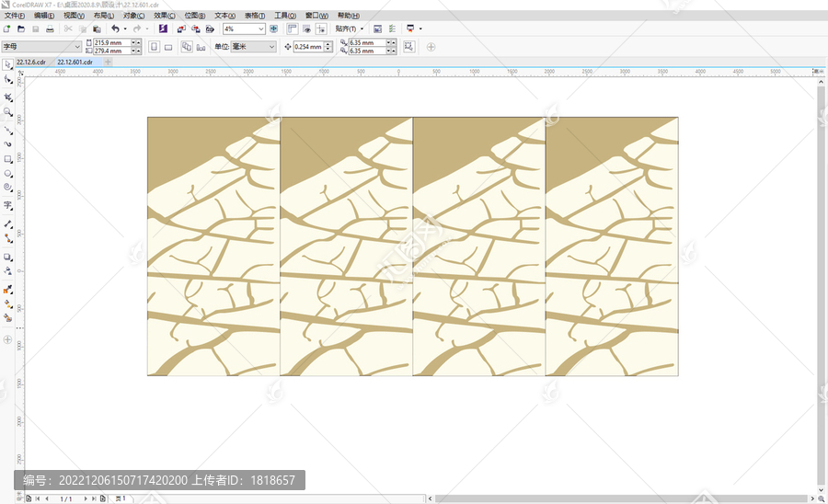
Task: Click the property bar quick customize plus
Action: click(x=431, y=47)
